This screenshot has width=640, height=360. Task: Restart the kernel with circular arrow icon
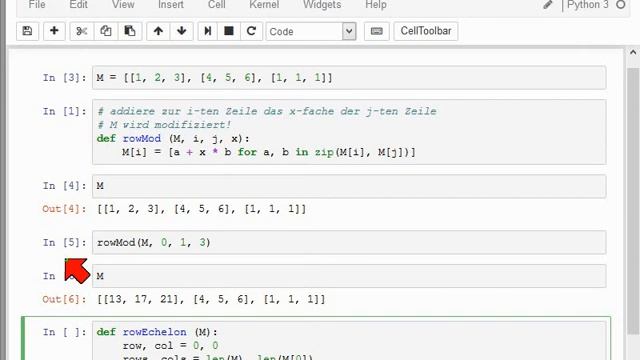251,31
